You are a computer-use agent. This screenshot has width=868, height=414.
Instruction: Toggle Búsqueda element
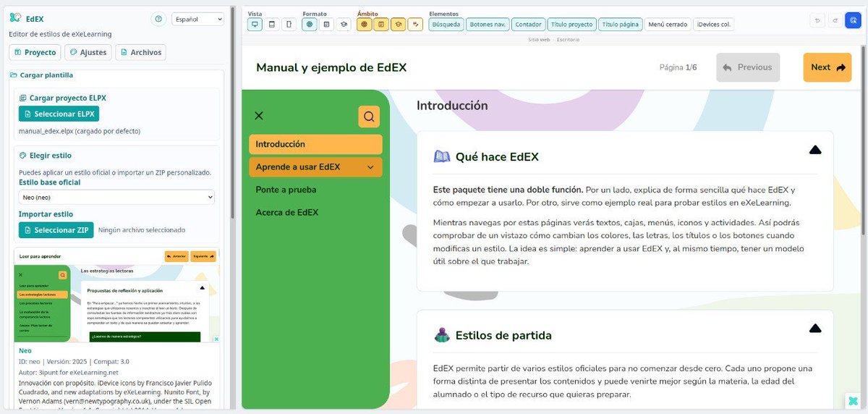click(x=446, y=24)
